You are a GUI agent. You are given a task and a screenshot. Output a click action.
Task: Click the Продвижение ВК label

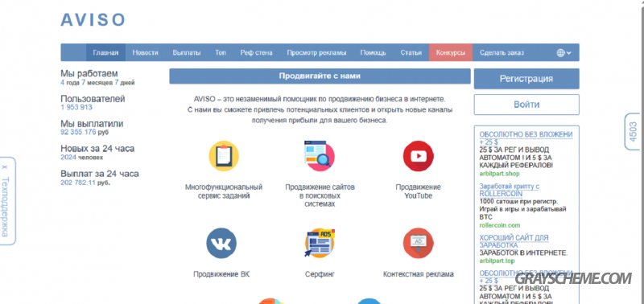pyautogui.click(x=221, y=274)
